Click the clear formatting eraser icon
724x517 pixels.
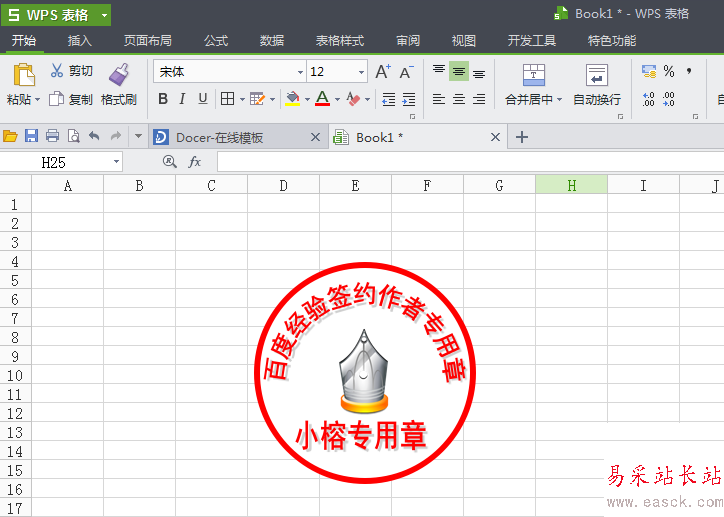pos(353,99)
